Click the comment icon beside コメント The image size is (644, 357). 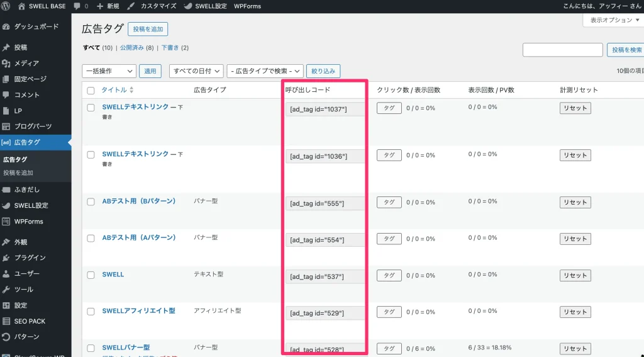6,95
